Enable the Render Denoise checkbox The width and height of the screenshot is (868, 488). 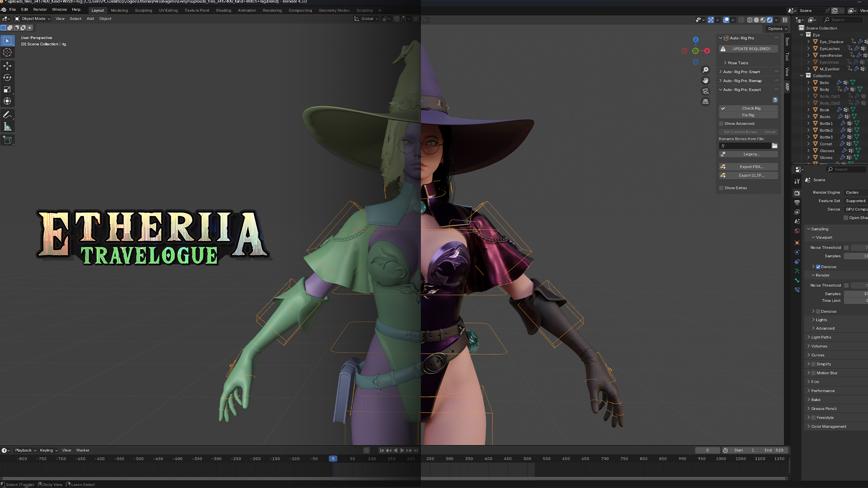tap(818, 312)
